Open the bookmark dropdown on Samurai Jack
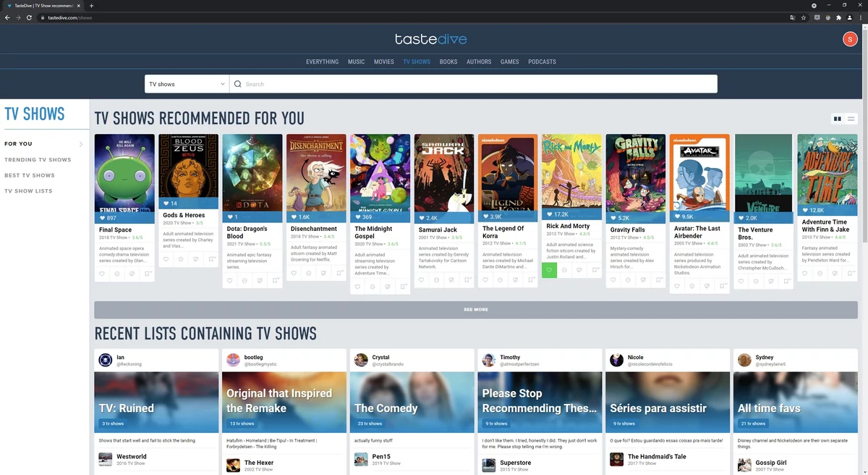The image size is (868, 475). 467,279
